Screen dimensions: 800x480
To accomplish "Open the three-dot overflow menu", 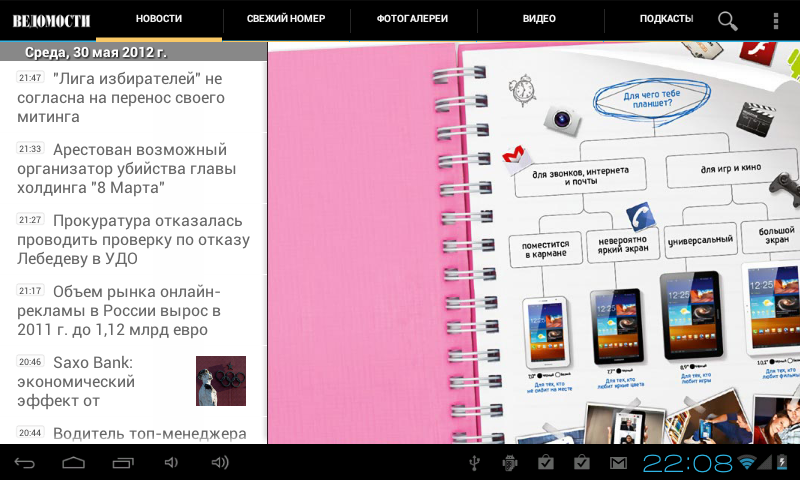I will tap(776, 20).
